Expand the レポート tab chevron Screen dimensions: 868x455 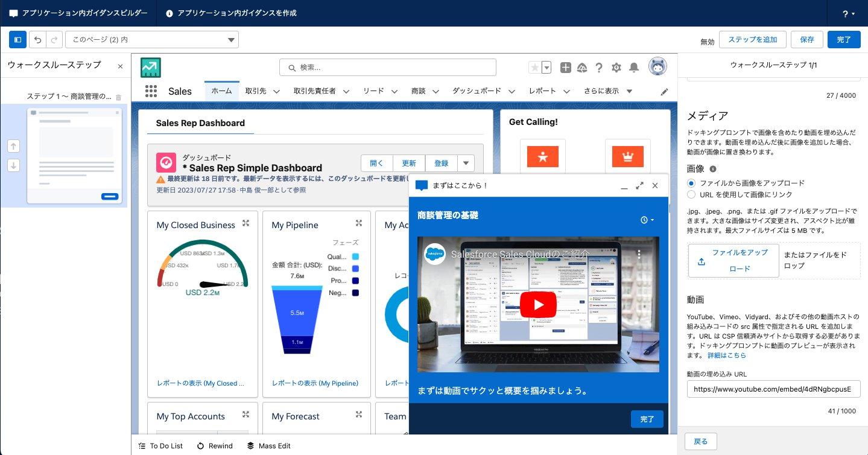tap(566, 91)
